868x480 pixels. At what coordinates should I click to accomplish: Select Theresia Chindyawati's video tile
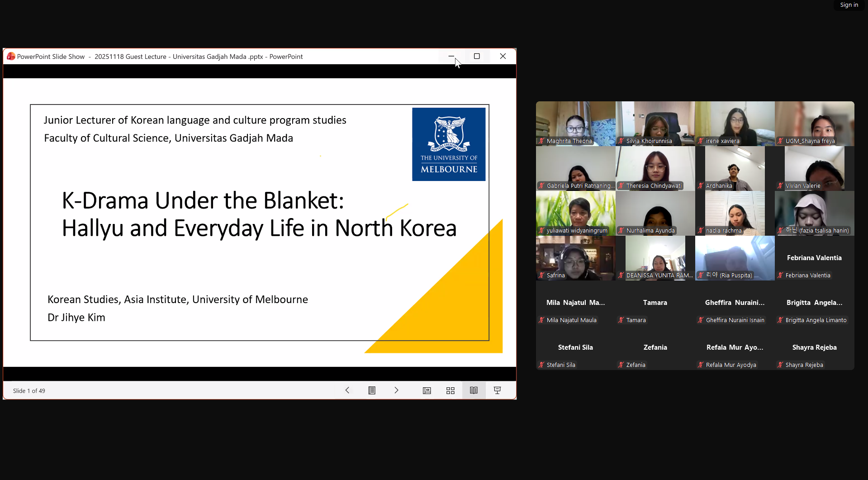coord(655,168)
